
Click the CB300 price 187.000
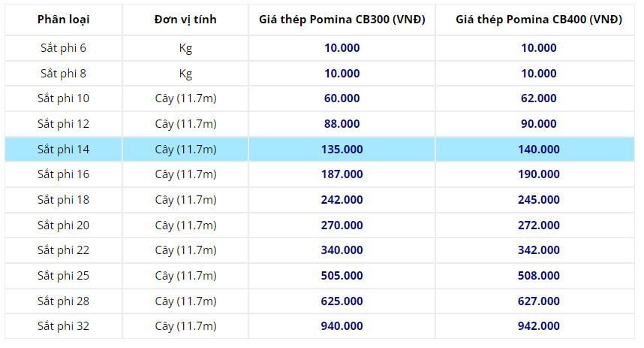[x=342, y=174]
